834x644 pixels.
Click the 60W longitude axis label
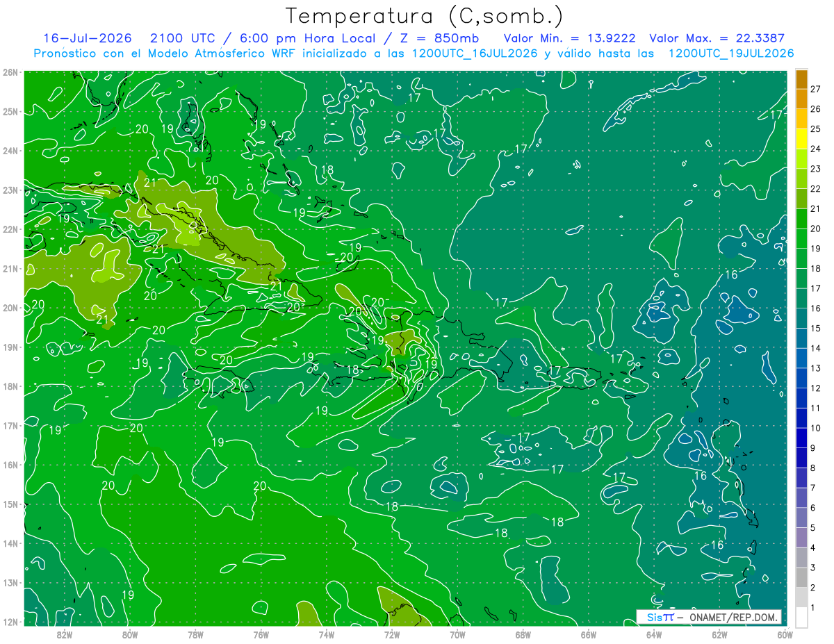tap(785, 634)
